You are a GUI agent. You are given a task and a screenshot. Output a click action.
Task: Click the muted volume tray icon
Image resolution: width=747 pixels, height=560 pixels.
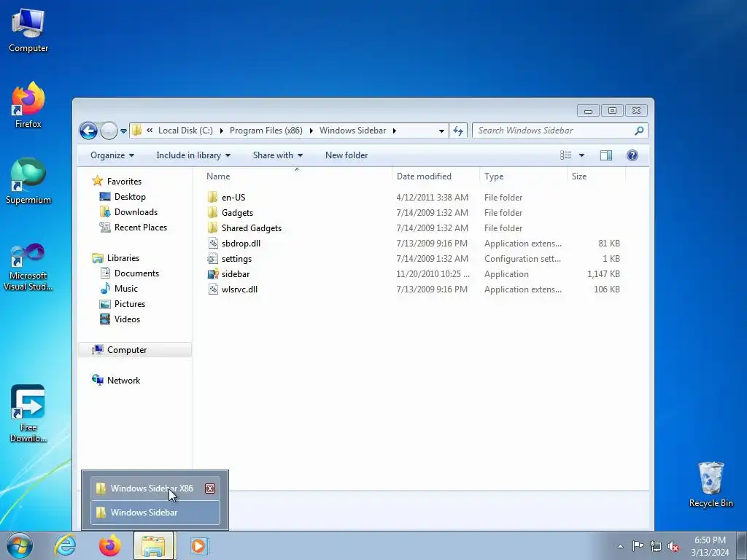673,547
